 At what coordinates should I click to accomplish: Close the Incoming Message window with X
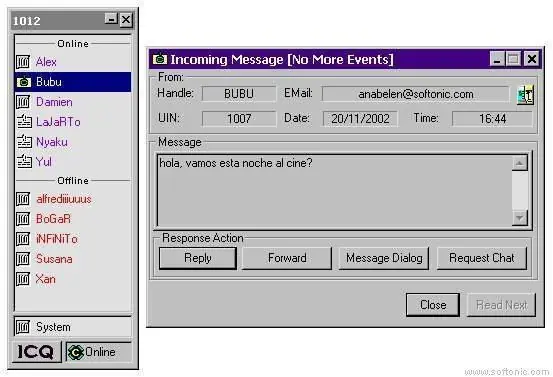click(x=532, y=59)
